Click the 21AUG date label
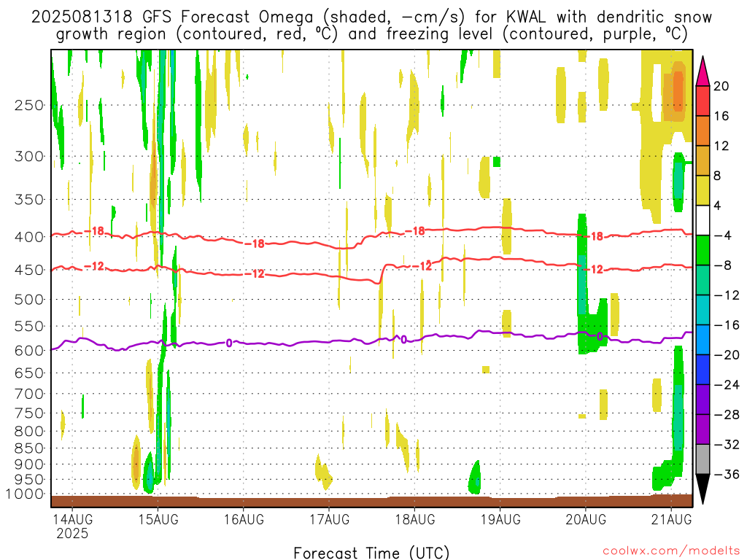This screenshot has width=747, height=560. (671, 519)
